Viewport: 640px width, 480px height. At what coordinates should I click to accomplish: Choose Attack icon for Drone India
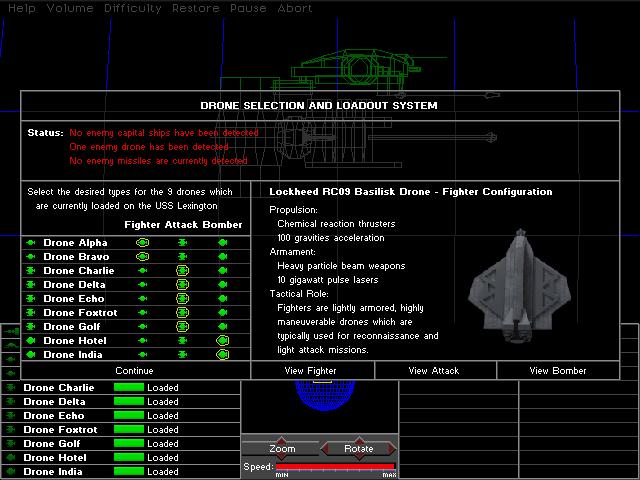(182, 354)
